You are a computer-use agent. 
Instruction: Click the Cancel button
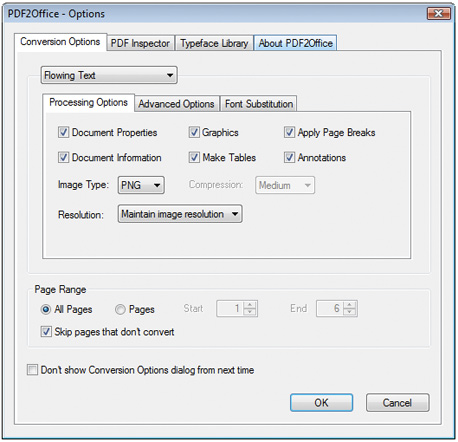[397, 403]
